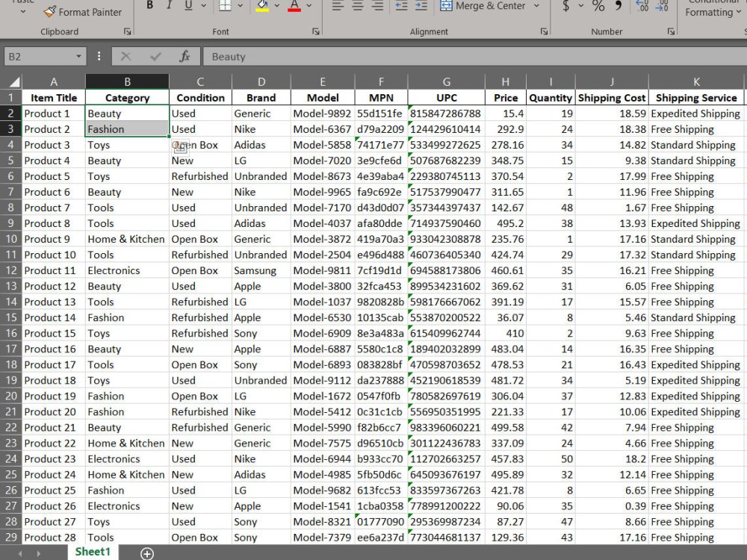
Task: Open font color dropdown arrow
Action: pos(309,6)
